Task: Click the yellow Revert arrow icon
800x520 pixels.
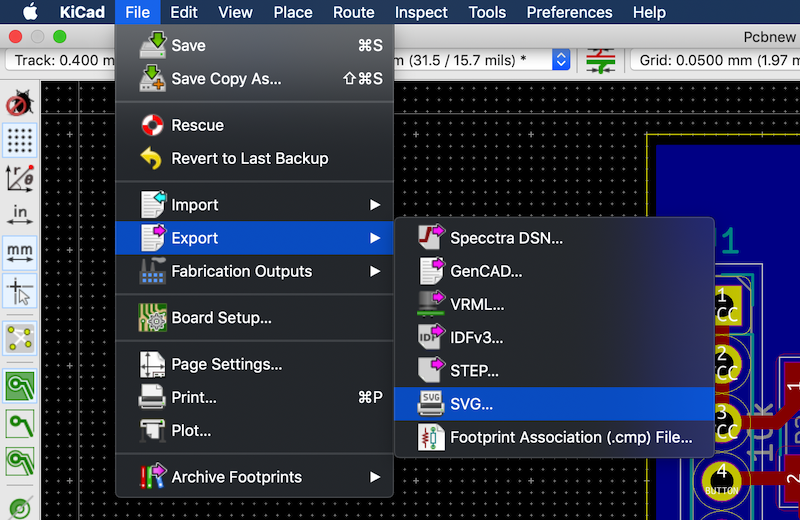Action: coord(152,158)
